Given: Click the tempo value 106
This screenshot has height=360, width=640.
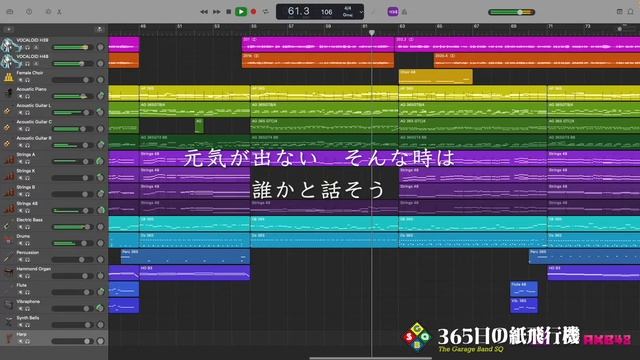Looking at the screenshot, I should (x=327, y=12).
